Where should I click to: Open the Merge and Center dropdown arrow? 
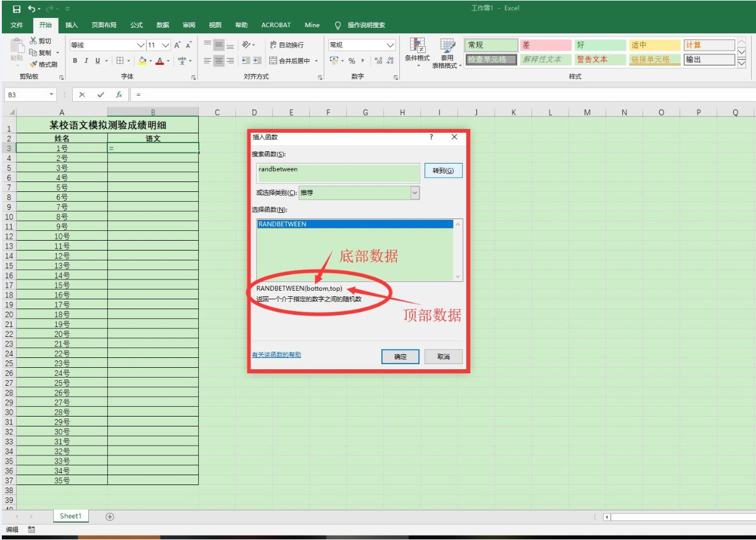point(317,60)
